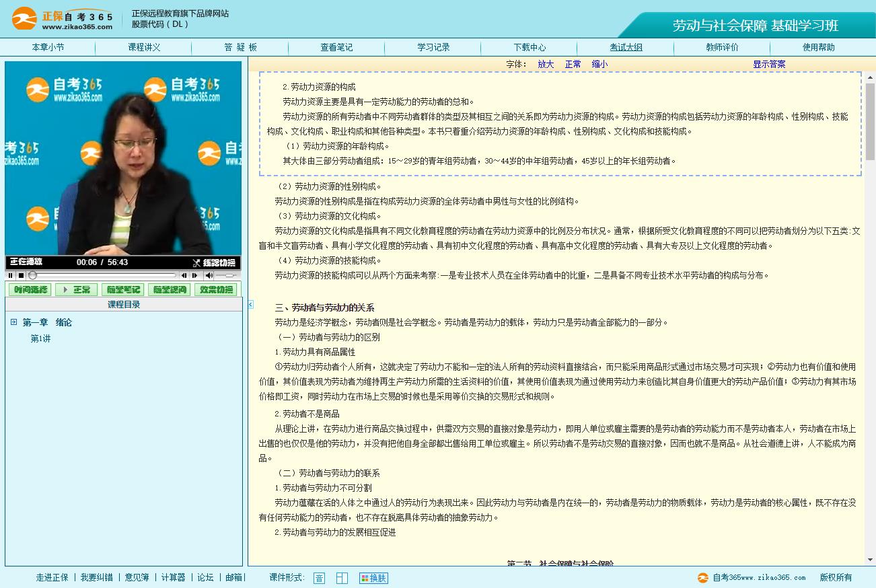Open the 邮箱 mailbox link
The height and width of the screenshot is (588, 876).
(233, 577)
